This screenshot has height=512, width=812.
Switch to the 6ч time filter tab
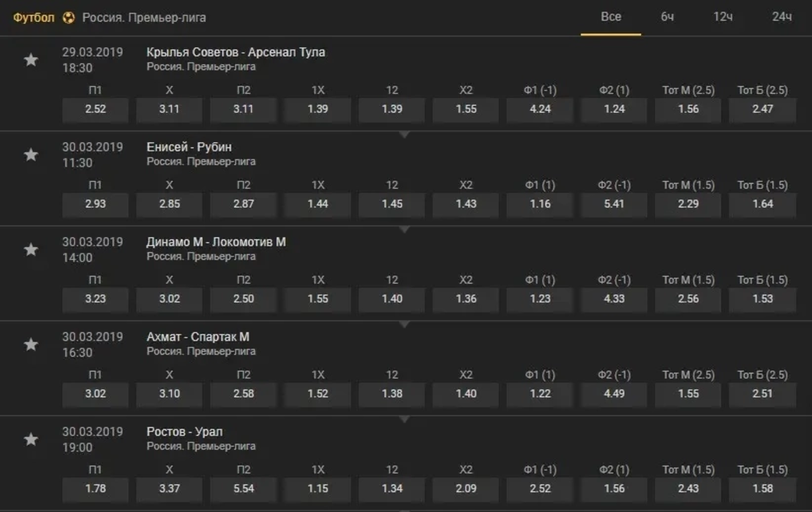[667, 17]
